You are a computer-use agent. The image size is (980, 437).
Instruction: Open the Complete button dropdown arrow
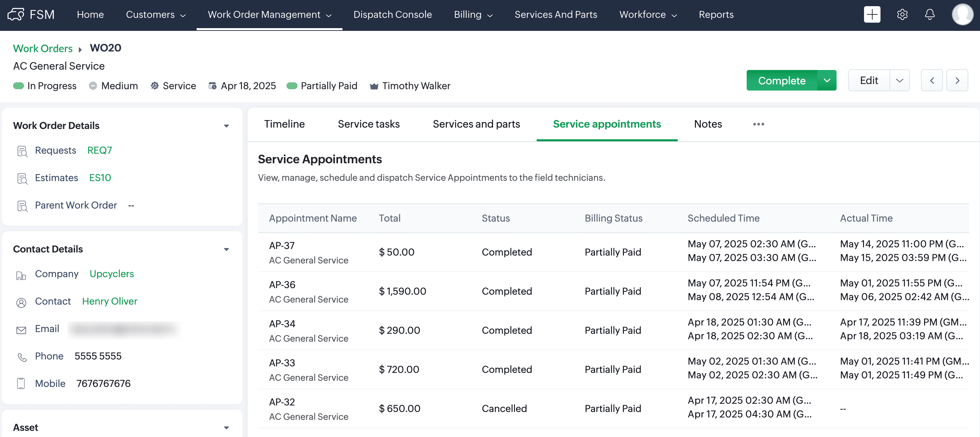tap(827, 80)
